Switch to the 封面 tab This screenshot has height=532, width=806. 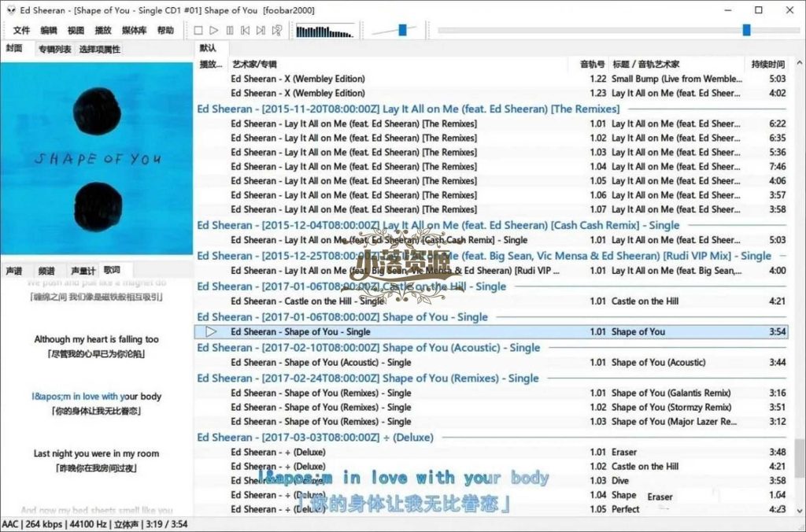click(x=14, y=49)
